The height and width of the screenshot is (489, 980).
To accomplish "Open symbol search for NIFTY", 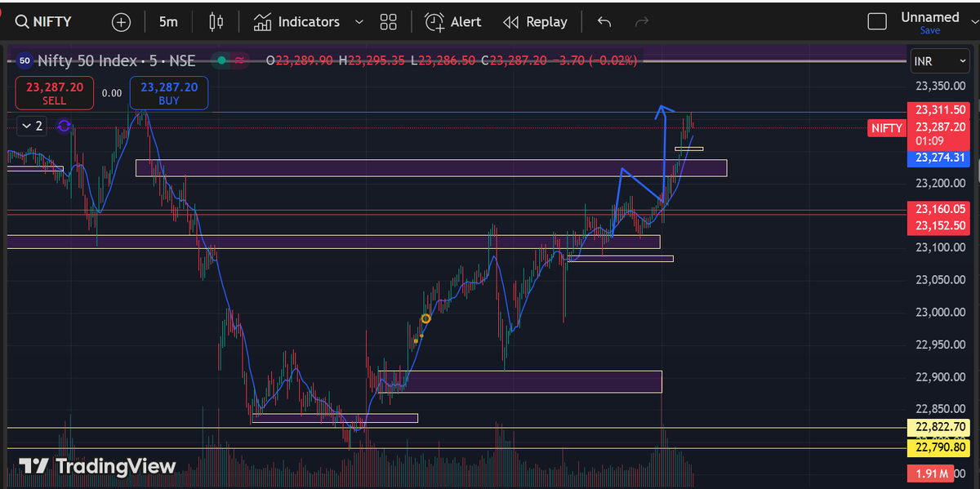I will pos(43,22).
